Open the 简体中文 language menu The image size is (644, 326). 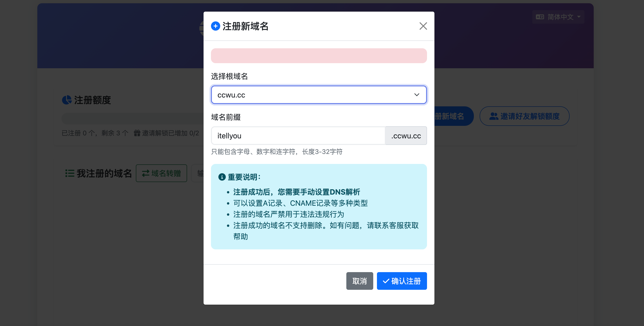[x=558, y=17]
